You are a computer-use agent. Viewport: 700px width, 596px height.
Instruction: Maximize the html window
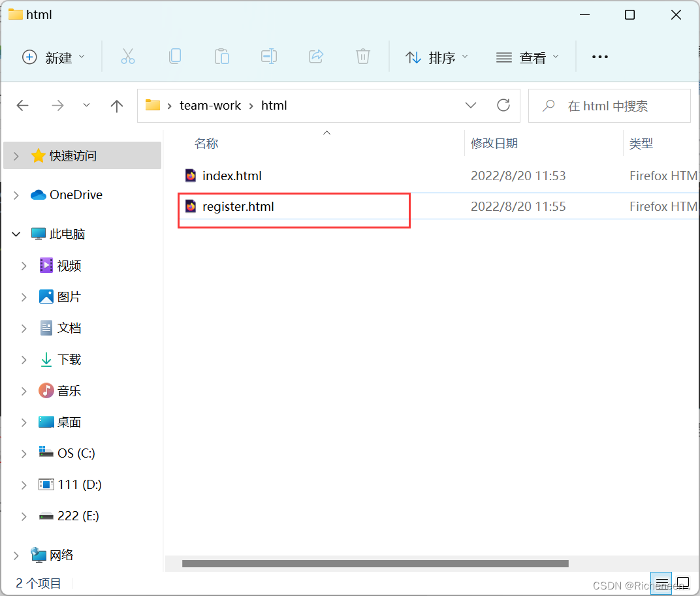coord(629,15)
